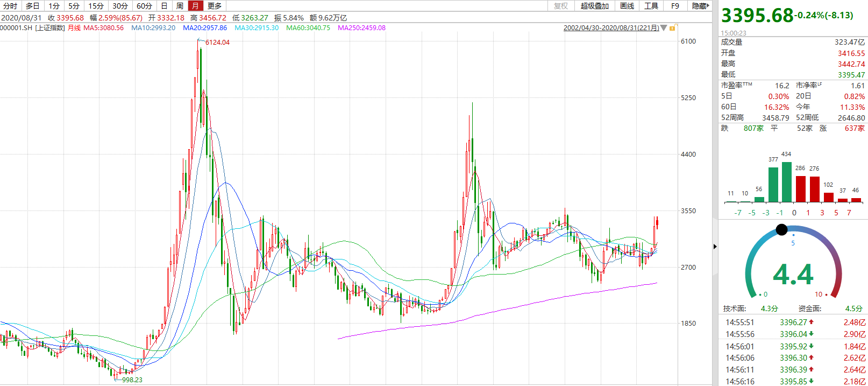This screenshot has height=386, width=868.
Task: Select the 周 weekly chart tab
Action: (180, 6)
